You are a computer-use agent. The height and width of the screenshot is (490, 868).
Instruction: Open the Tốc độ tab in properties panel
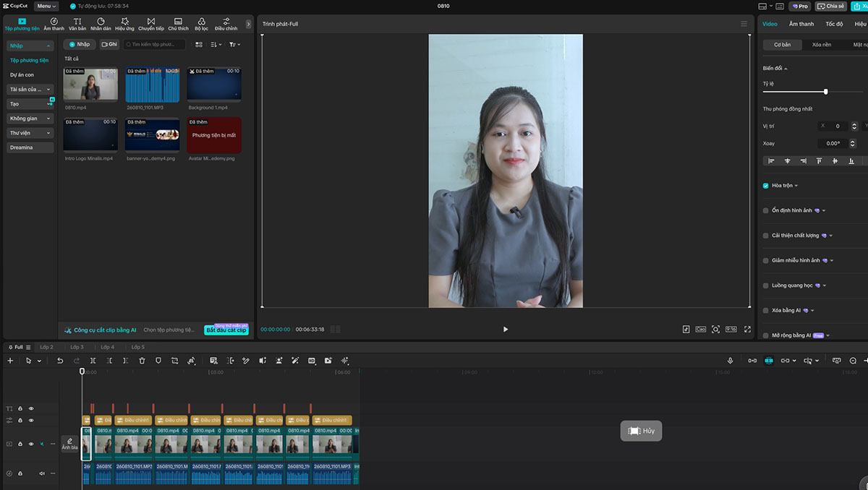pos(835,24)
